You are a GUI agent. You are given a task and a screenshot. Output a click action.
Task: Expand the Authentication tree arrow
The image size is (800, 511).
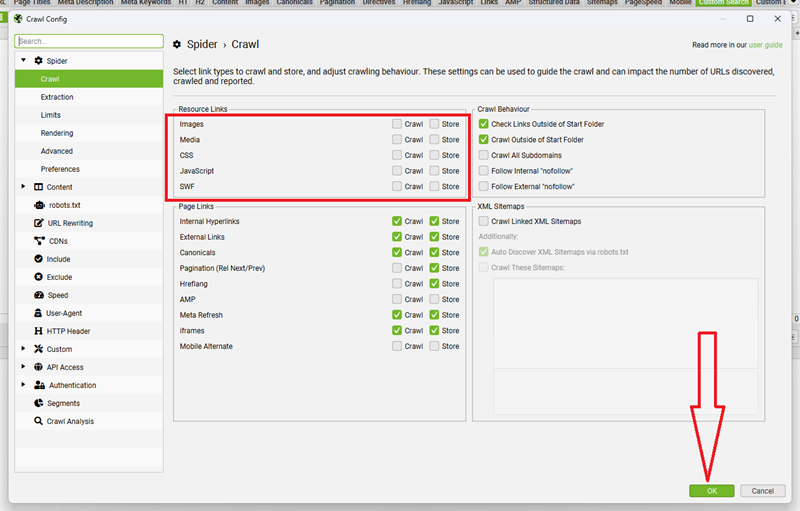pos(23,385)
